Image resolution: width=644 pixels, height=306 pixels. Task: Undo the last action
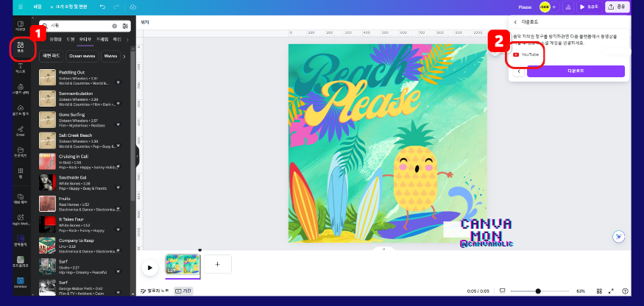pyautogui.click(x=103, y=7)
